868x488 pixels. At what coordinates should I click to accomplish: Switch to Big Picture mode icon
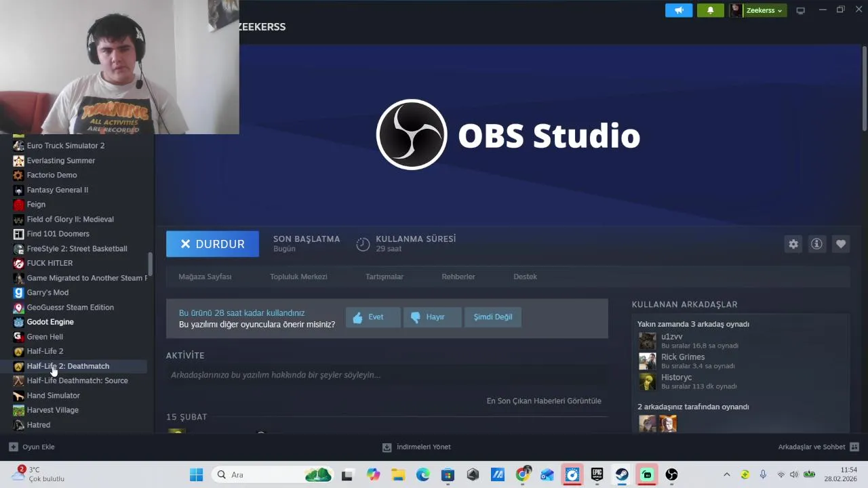pyautogui.click(x=800, y=10)
